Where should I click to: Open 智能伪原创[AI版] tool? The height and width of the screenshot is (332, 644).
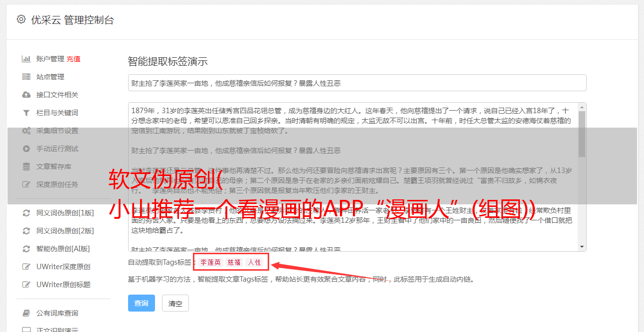coord(63,249)
